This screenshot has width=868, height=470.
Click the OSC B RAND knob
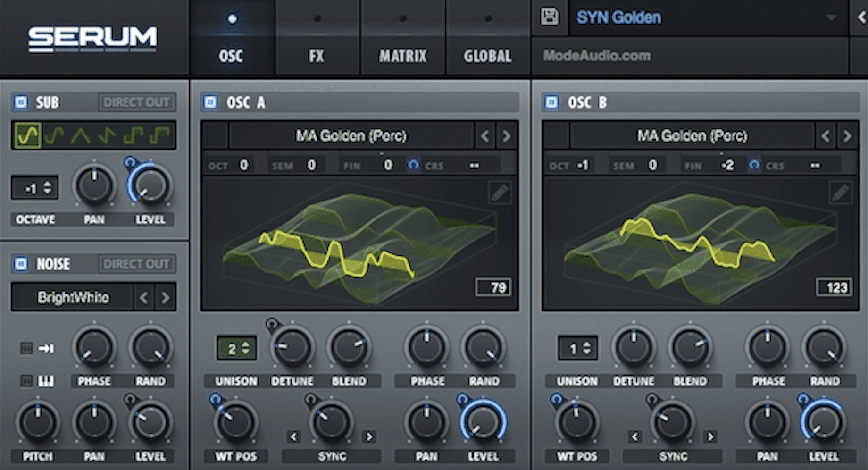pos(824,347)
